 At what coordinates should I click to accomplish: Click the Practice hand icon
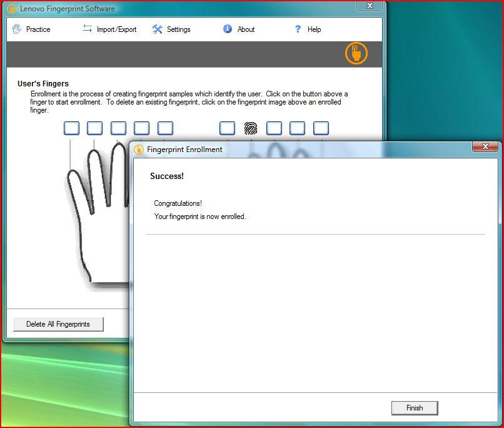click(x=17, y=29)
